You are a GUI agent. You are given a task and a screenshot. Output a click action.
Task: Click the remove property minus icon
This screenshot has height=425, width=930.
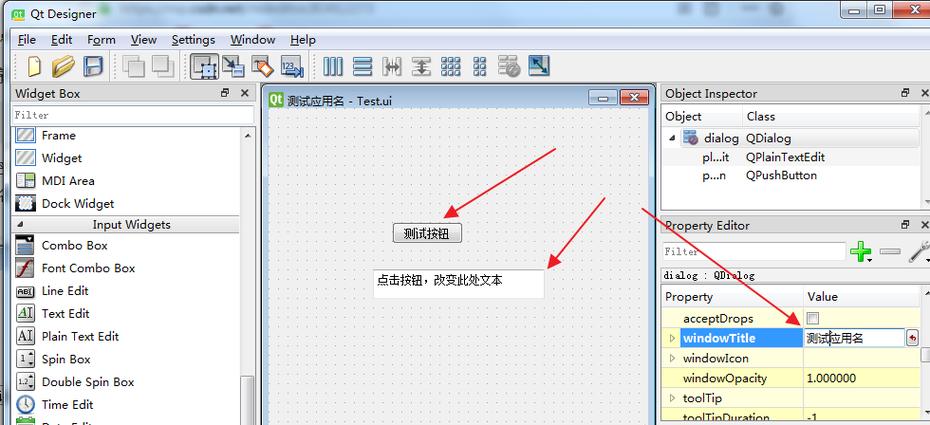pos(890,251)
